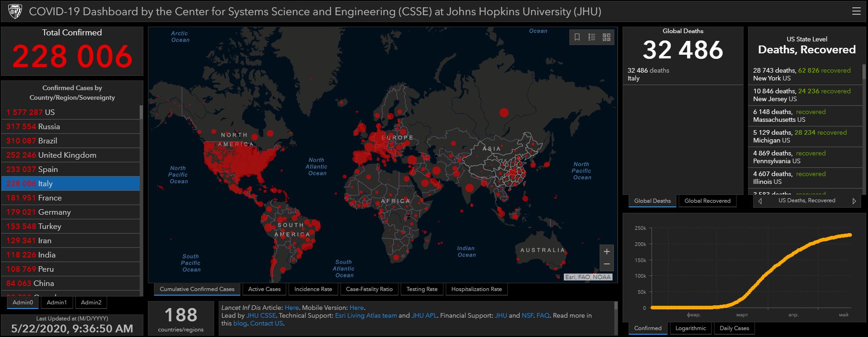
Task: Go to previous US panel with left arrow
Action: [x=760, y=201]
